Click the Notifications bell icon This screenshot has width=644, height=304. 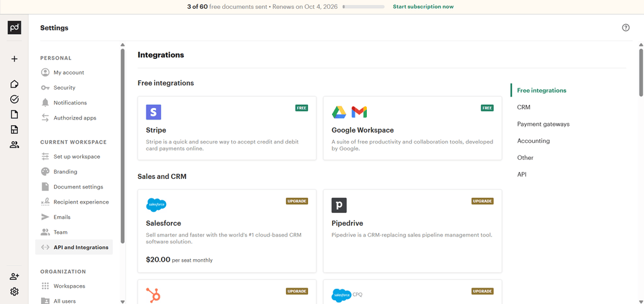[x=45, y=103]
